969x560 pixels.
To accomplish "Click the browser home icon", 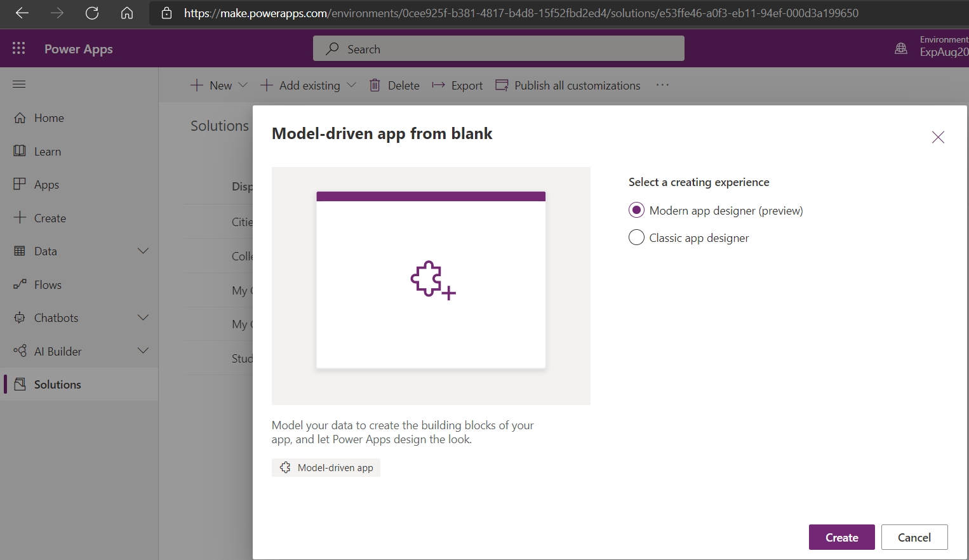I will pyautogui.click(x=127, y=13).
